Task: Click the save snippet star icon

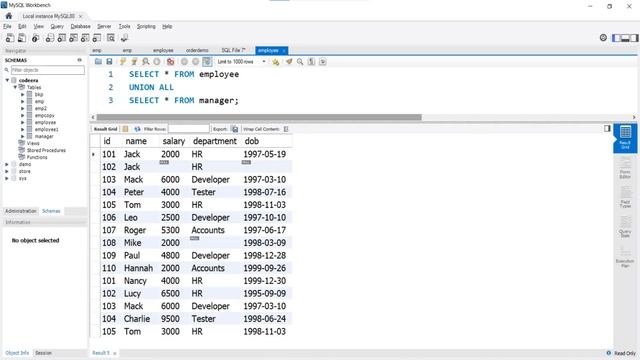Action: coord(276,62)
